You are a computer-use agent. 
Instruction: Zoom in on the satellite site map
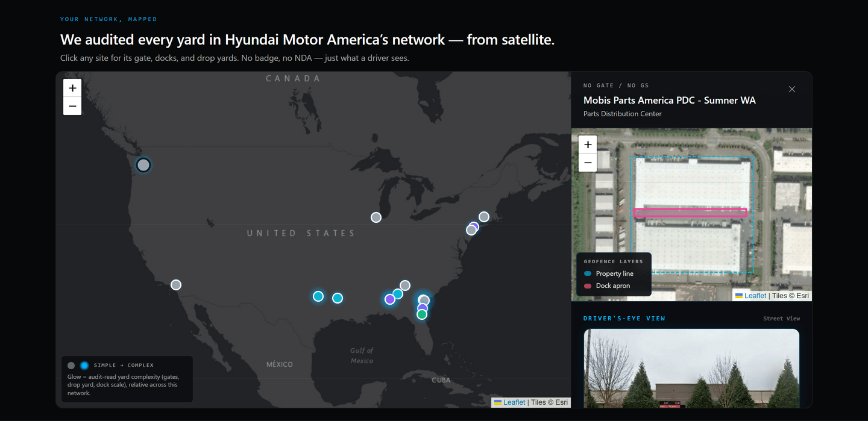588,145
